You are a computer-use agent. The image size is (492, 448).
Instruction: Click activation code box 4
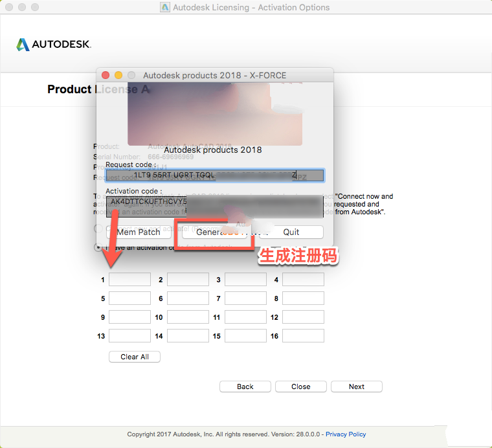pos(303,280)
